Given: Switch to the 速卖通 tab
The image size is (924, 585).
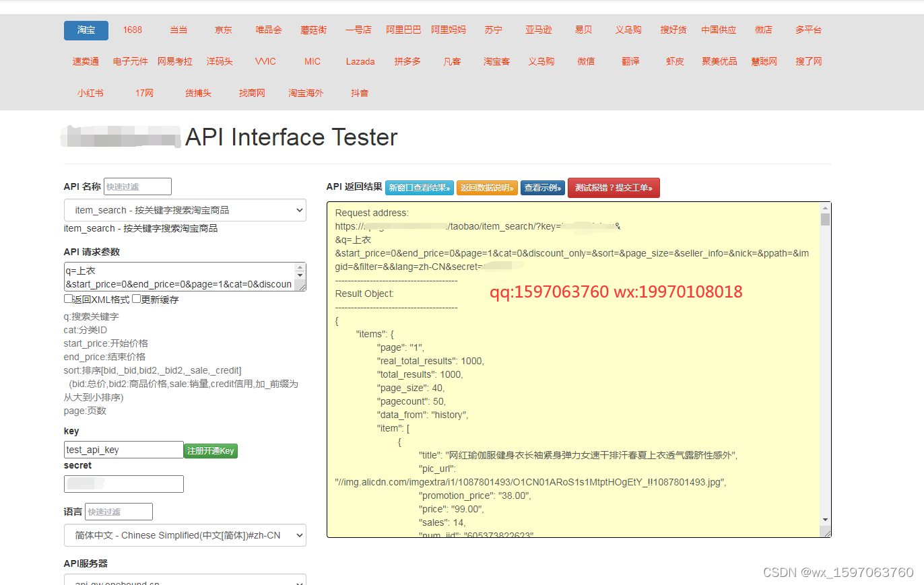Looking at the screenshot, I should pos(86,62).
